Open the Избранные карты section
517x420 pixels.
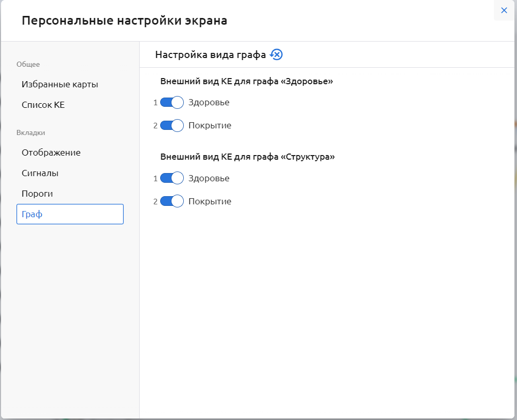coord(60,84)
